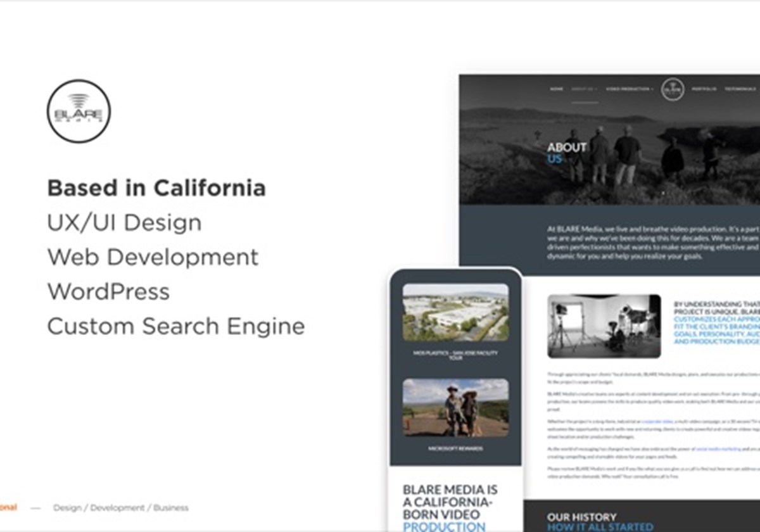Click the studio lighting equipment photo

tap(604, 326)
